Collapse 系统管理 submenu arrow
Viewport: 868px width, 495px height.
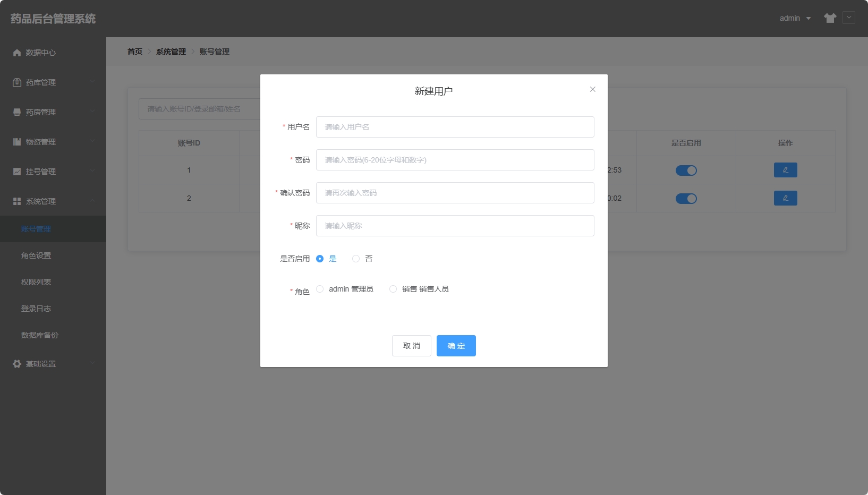point(93,200)
